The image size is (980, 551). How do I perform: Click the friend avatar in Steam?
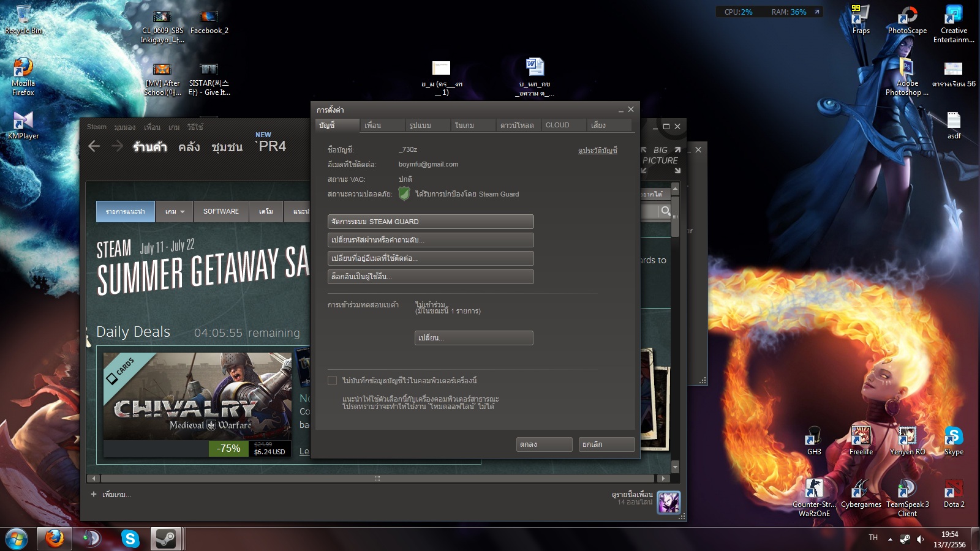point(668,503)
